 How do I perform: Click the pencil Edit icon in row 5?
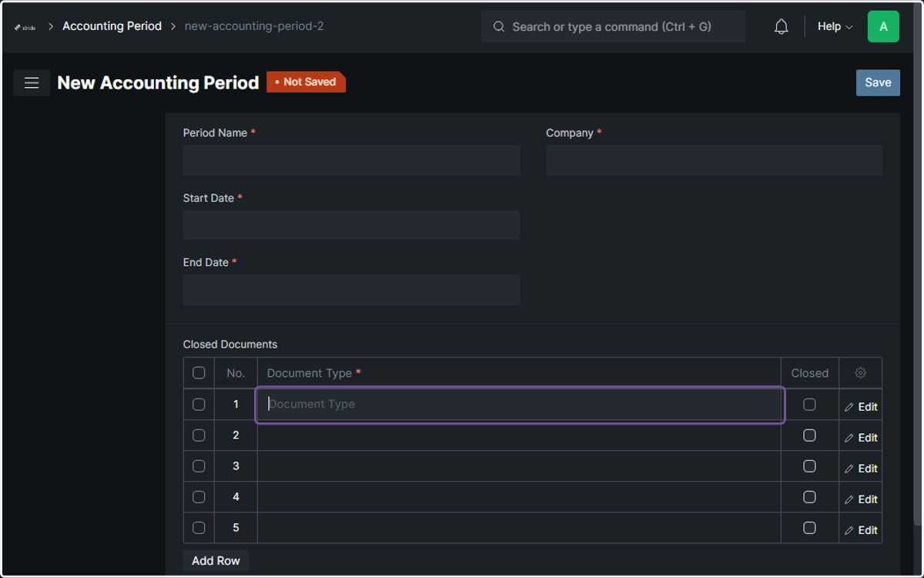849,530
